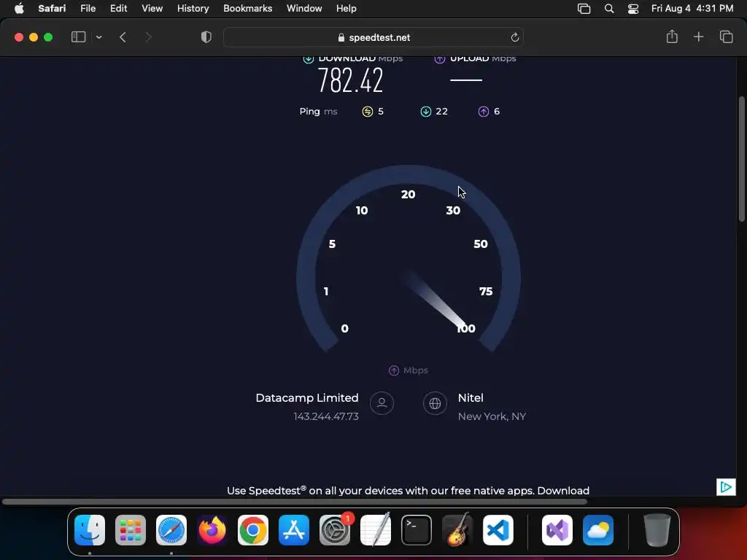Open Spotlight search
Viewport: 747px width, 560px height.
pos(609,9)
